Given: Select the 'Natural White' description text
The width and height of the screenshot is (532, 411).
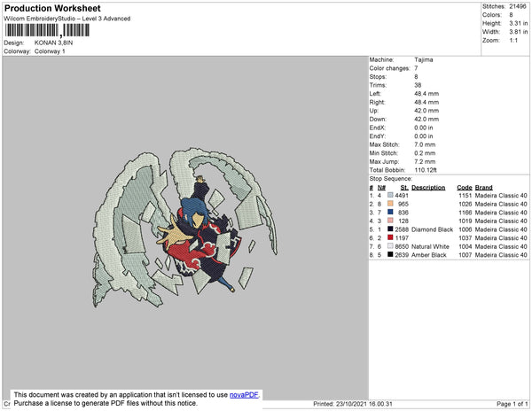Looking at the screenshot, I should pos(430,246).
